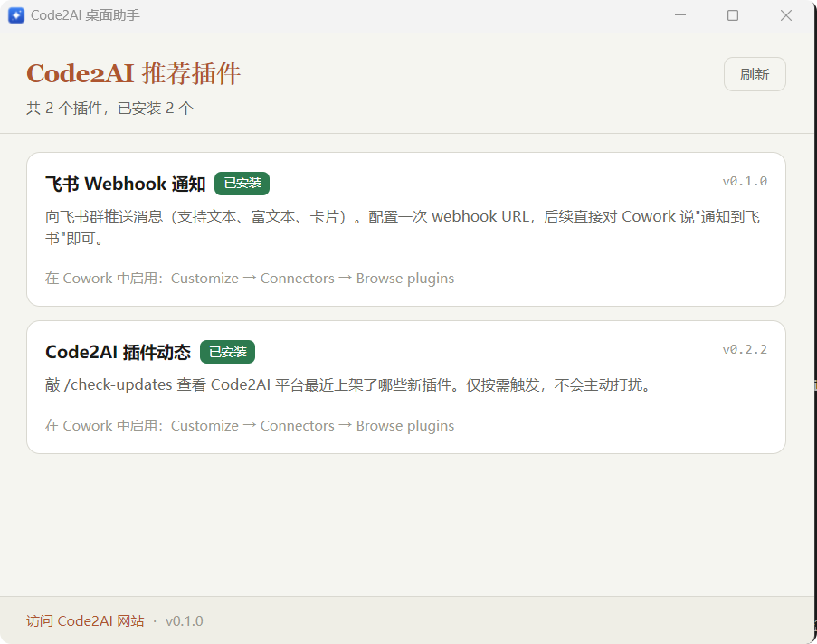Open the 访问 Code2AI 网站 link

(85, 621)
